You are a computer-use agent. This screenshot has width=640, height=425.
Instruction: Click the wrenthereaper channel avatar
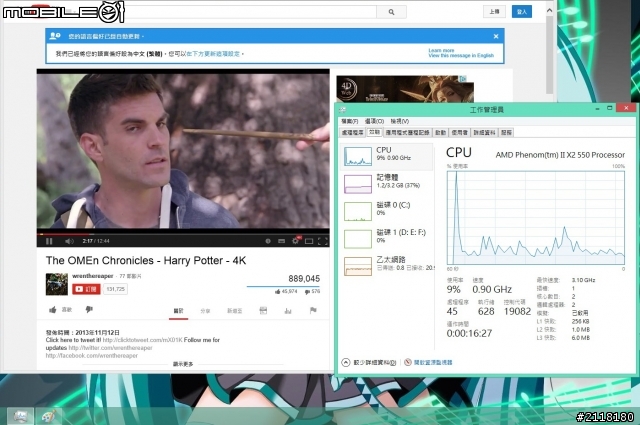[57, 284]
